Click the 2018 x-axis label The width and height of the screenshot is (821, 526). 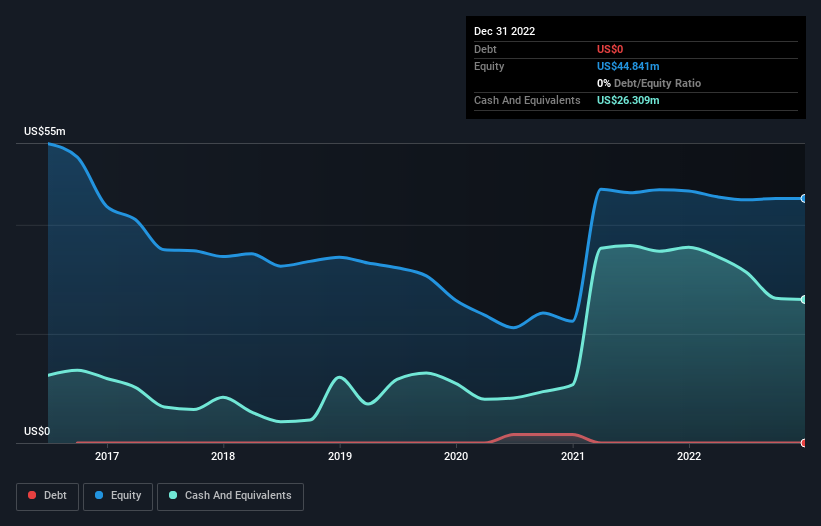pyautogui.click(x=223, y=456)
